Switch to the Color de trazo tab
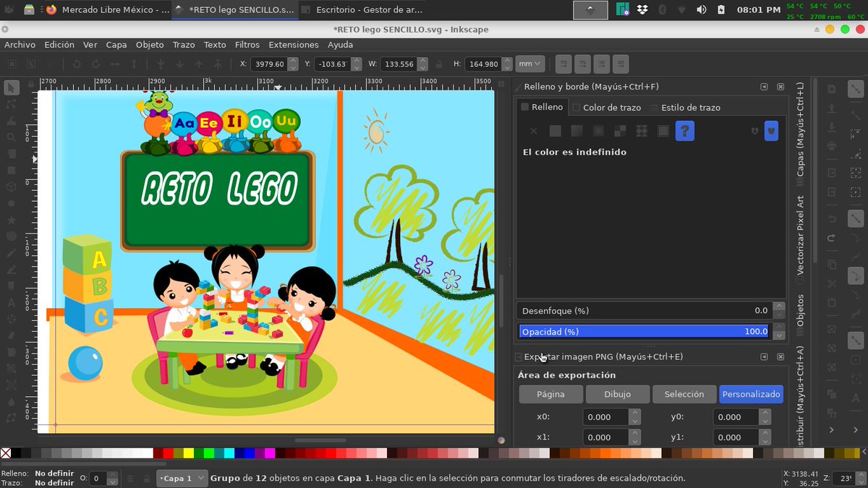Image resolution: width=868 pixels, height=488 pixels. (606, 107)
